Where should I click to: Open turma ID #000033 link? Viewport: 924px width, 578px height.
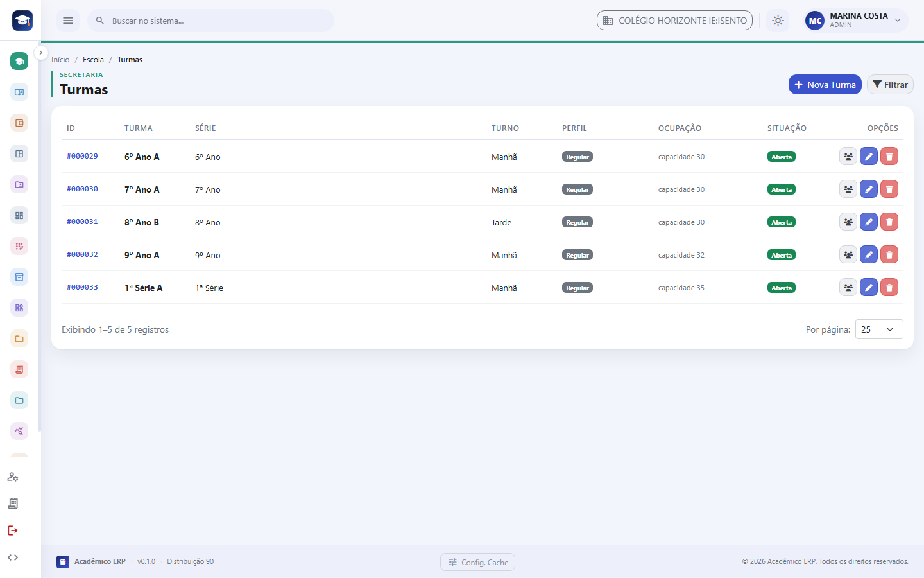tap(82, 287)
